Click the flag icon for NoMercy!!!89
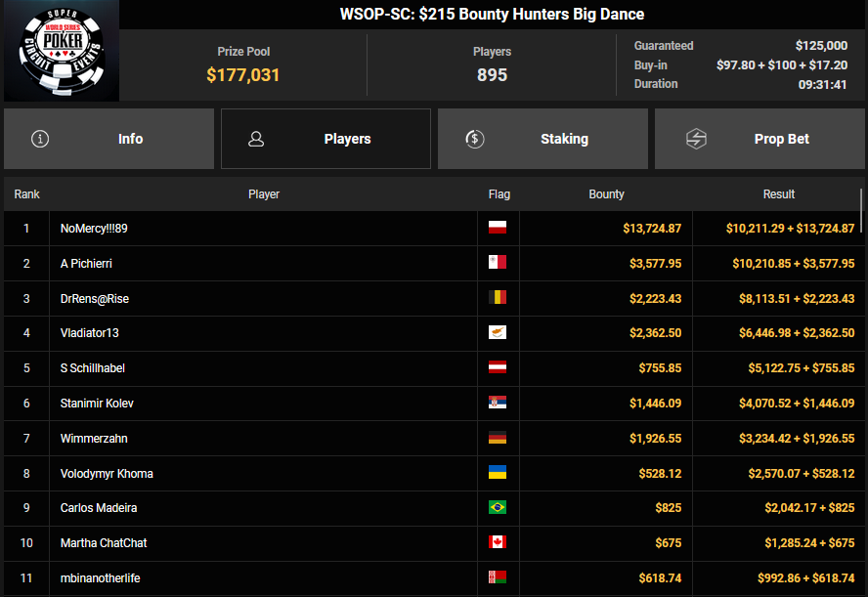Screen dimensions: 868x597 point(498,229)
